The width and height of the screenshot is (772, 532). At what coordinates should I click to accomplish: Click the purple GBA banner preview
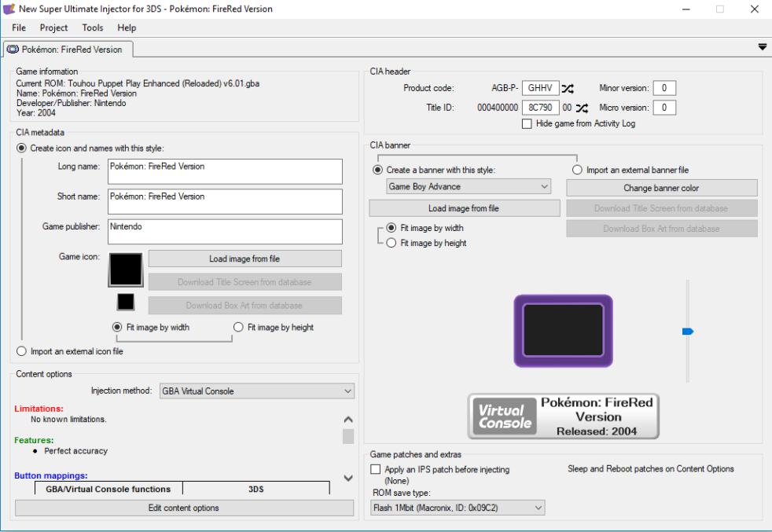[x=563, y=331]
